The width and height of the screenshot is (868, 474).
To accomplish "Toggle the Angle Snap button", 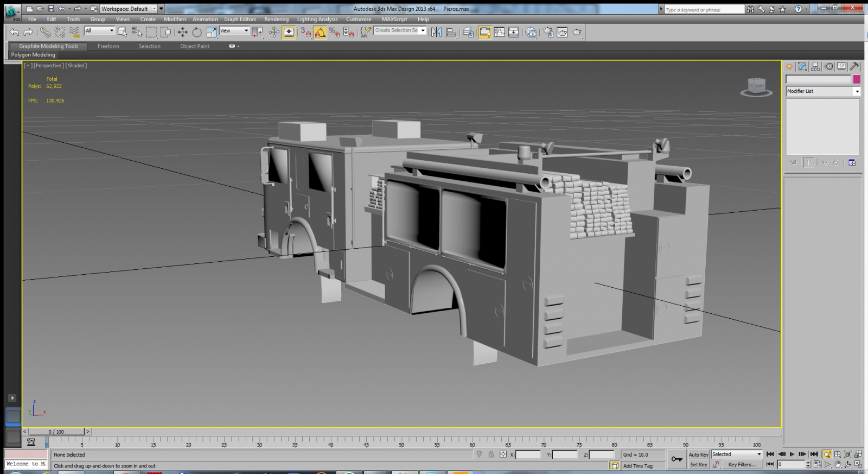I will (x=320, y=33).
